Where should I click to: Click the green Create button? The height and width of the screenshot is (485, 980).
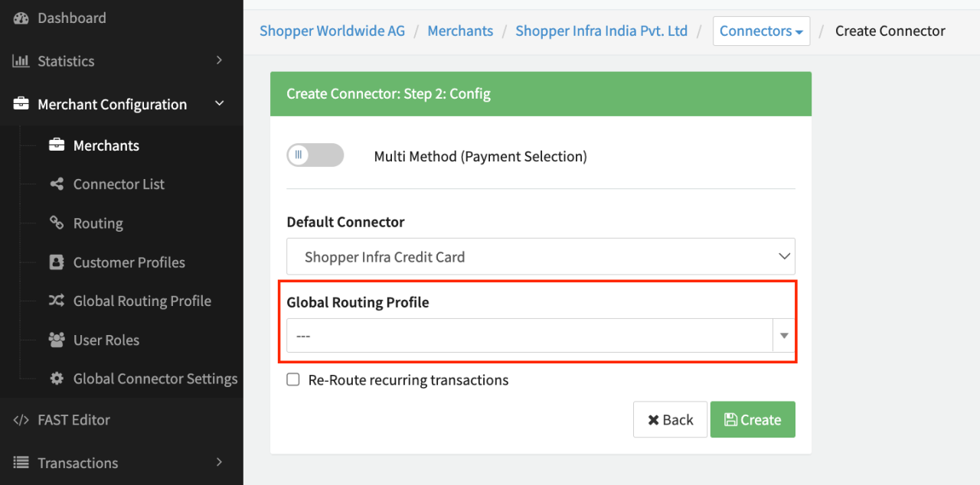753,420
